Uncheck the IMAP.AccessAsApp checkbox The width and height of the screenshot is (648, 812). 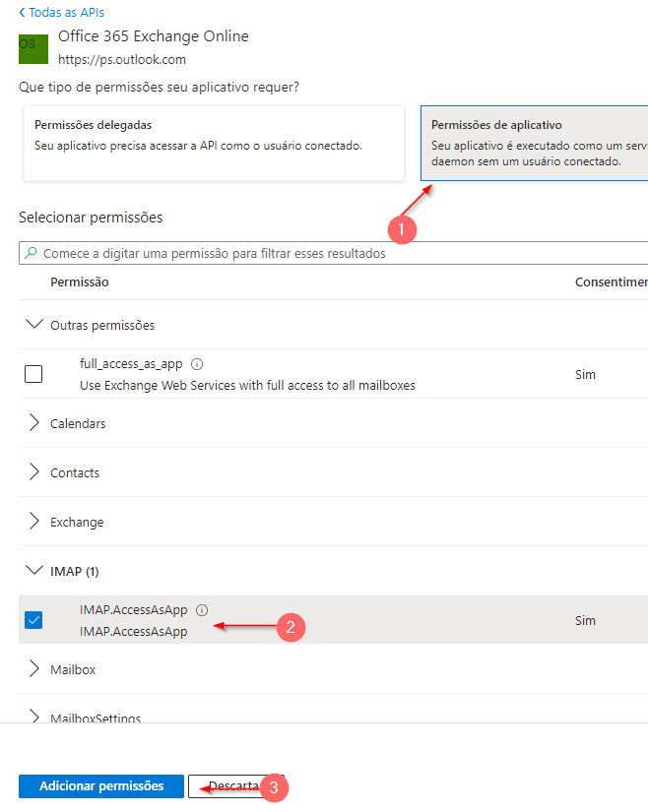[33, 620]
